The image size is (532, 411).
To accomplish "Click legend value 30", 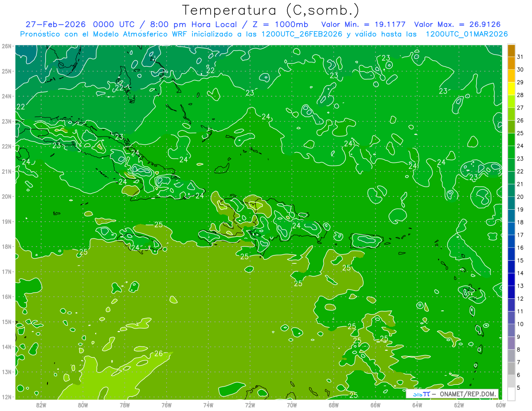I will (520, 70).
